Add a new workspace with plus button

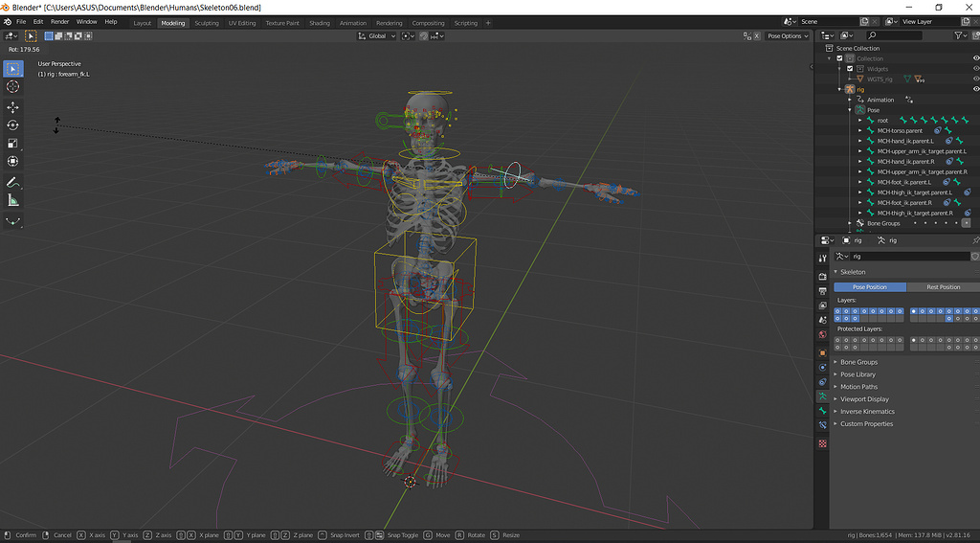[488, 23]
